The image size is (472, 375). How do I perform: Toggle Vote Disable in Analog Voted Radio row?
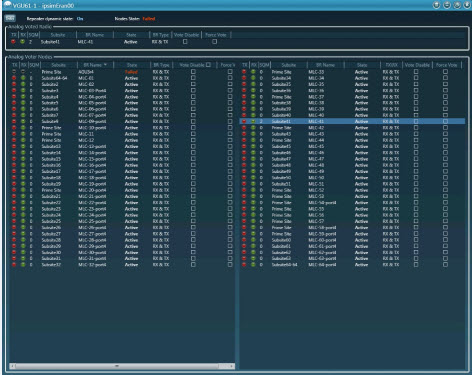click(185, 42)
